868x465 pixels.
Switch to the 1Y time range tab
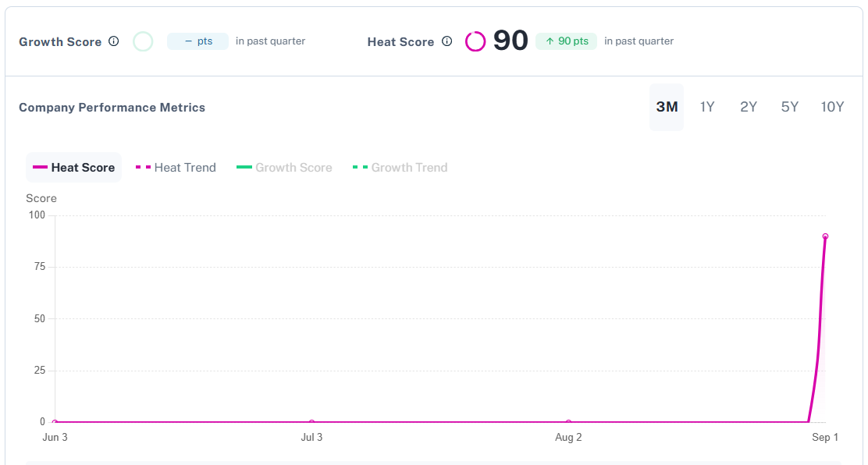[706, 107]
